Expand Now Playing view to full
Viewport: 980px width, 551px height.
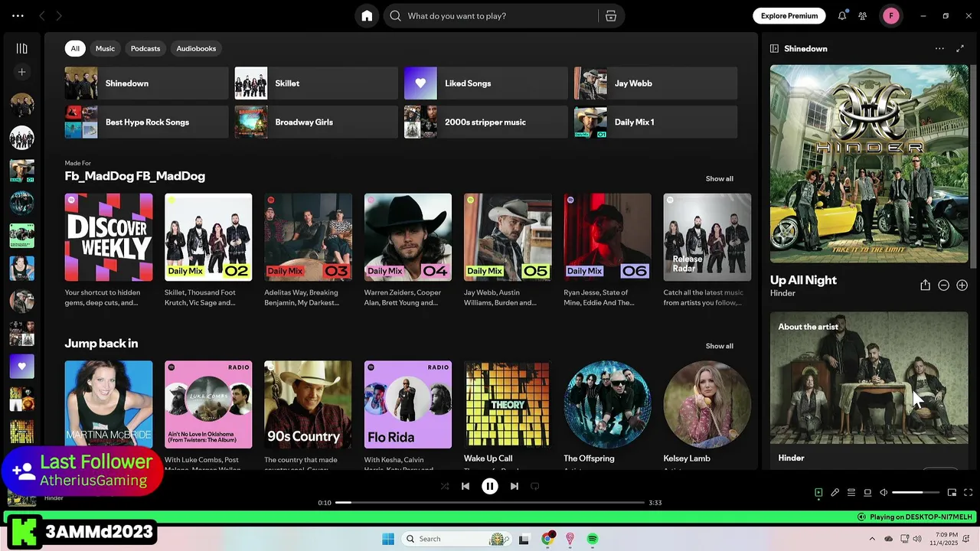pyautogui.click(x=961, y=48)
